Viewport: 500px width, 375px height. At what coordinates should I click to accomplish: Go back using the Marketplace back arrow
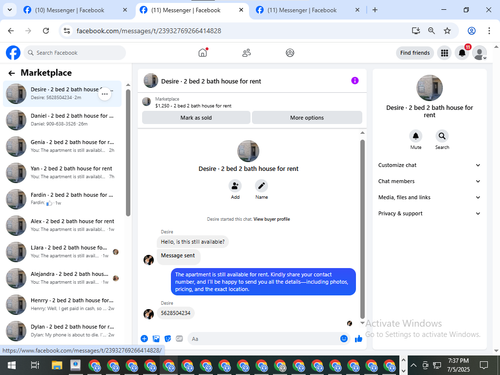[12, 73]
